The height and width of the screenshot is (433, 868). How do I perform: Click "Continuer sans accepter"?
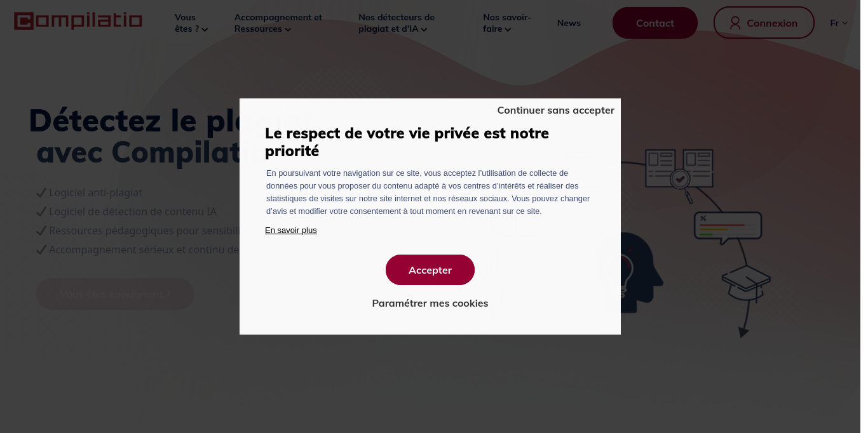555,110
